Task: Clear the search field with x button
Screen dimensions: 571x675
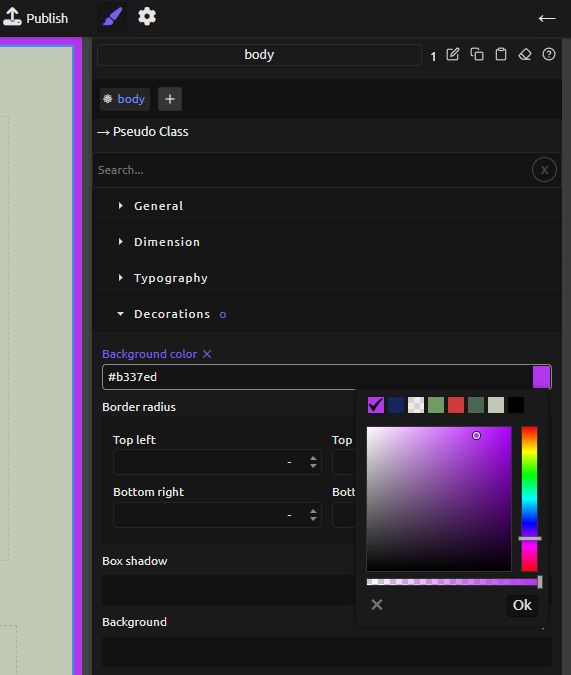Action: 544,170
